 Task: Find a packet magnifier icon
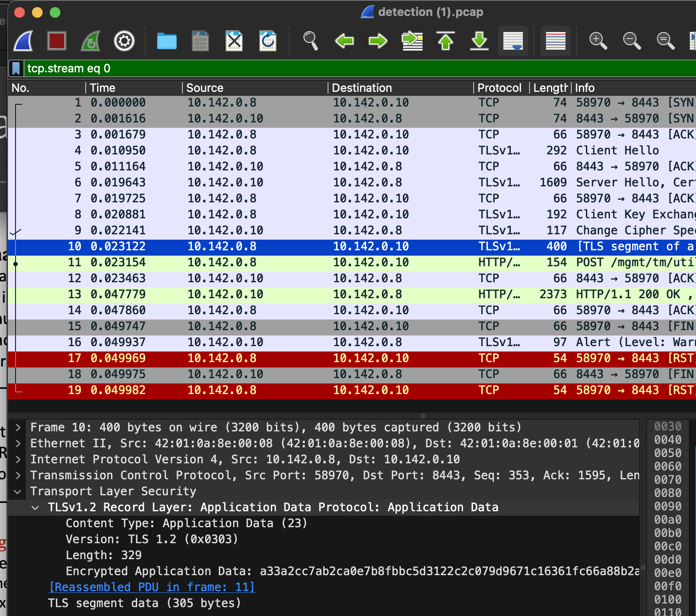pyautogui.click(x=310, y=41)
